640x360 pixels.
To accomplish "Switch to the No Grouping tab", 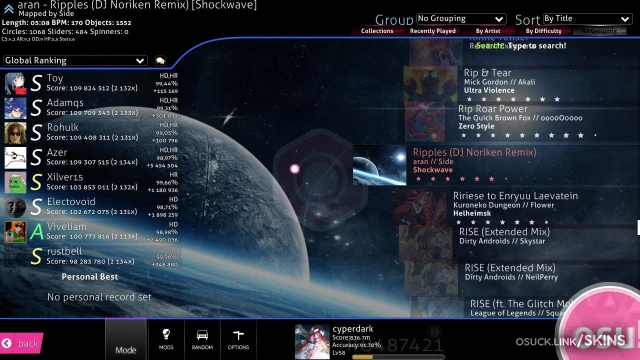I will tap(599, 31).
